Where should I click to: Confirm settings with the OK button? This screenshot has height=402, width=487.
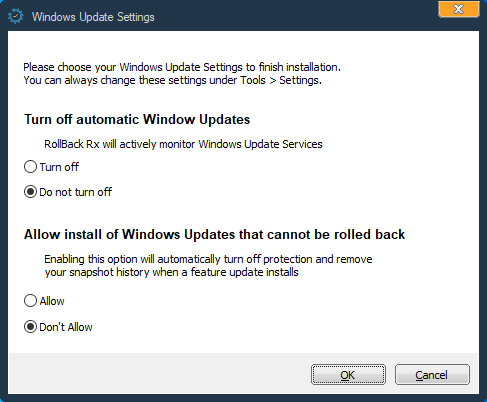coord(348,375)
